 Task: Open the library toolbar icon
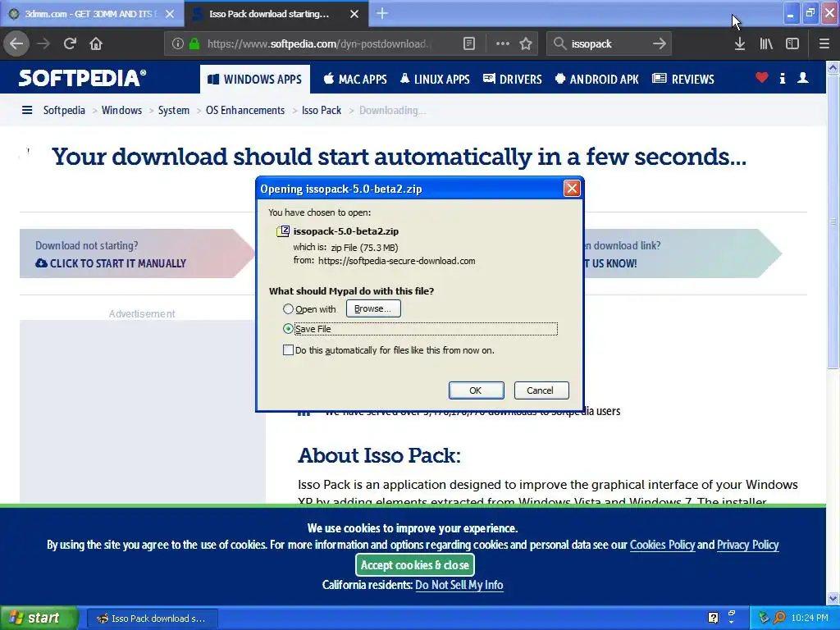[x=766, y=44]
